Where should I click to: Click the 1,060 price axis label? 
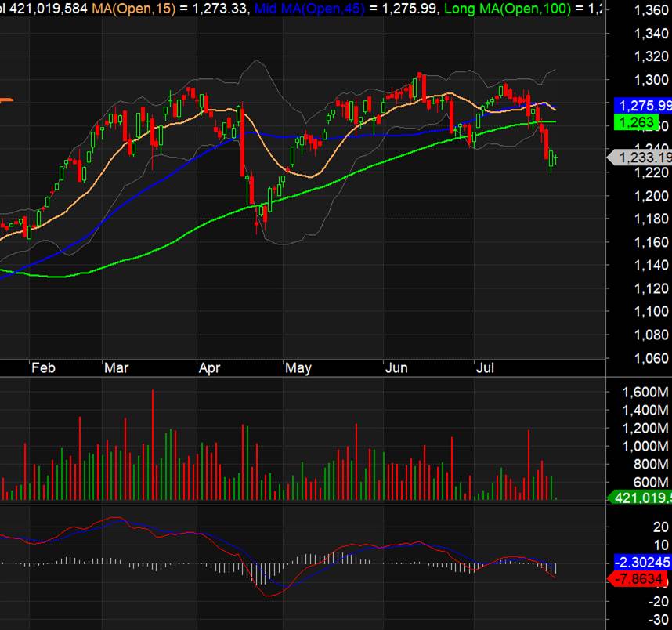pyautogui.click(x=651, y=358)
